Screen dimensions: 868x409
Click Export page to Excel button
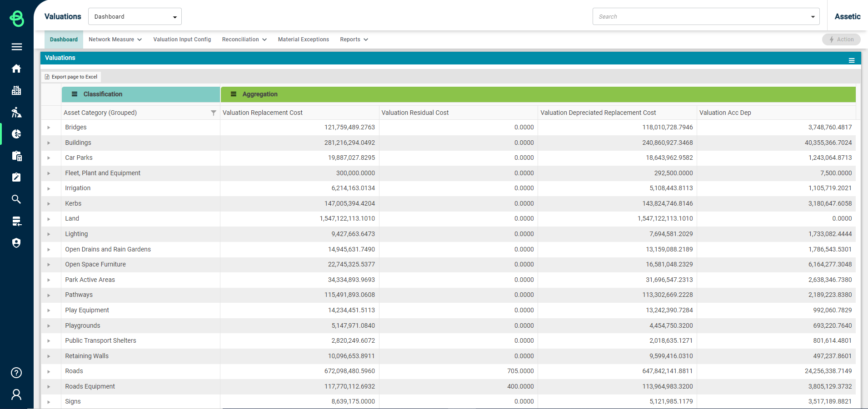[71, 77]
